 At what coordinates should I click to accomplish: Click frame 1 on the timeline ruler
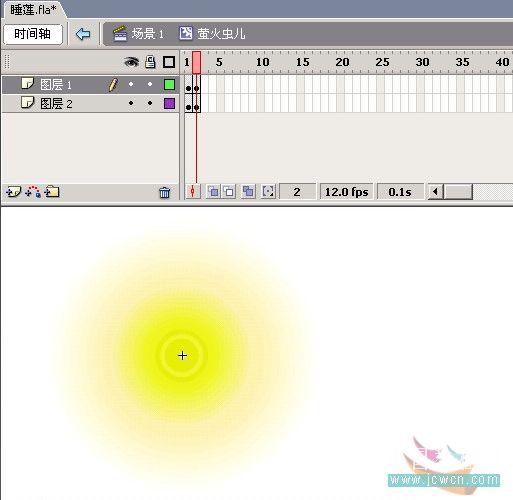point(188,62)
